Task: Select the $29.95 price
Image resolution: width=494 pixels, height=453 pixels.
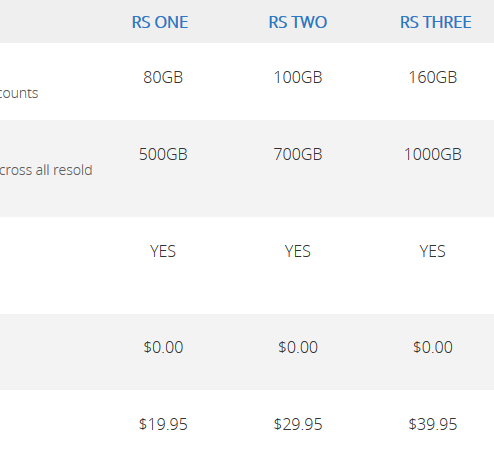Action: [x=298, y=424]
